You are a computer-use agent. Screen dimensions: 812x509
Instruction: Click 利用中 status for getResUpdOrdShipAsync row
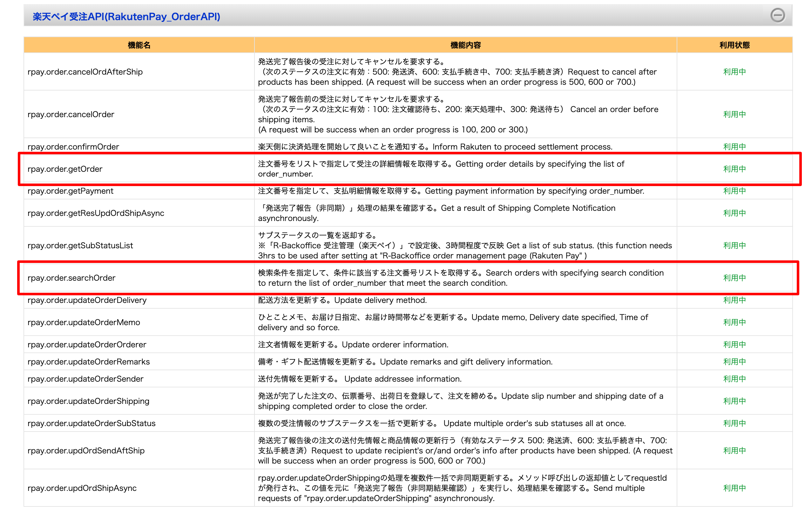734,213
